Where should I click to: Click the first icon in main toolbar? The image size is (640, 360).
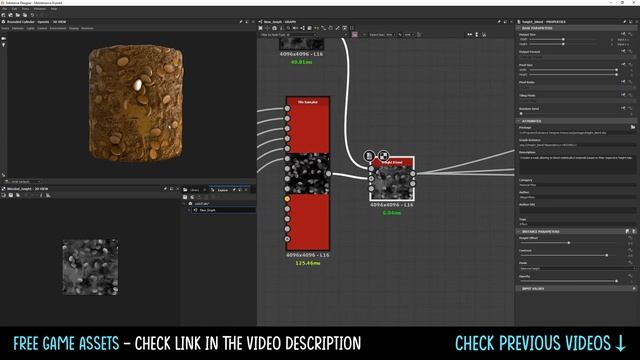[4, 15]
